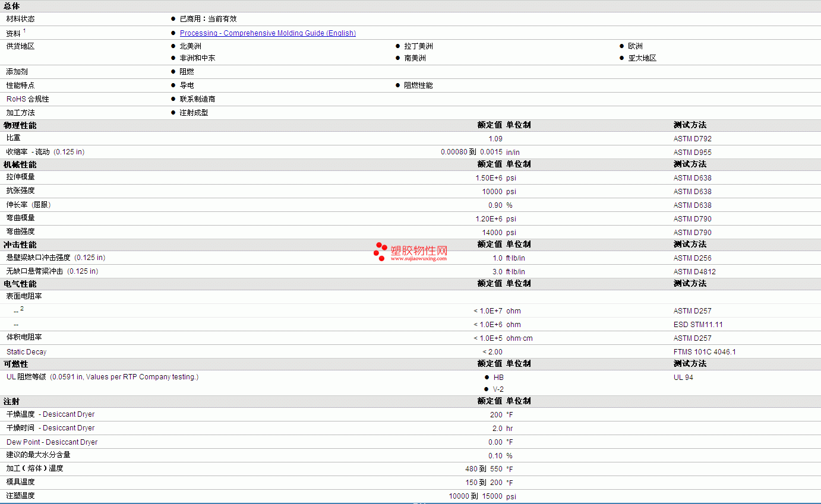This screenshot has height=504, width=821.
Task: Click the 弯曲强度 value 14000
Action: [492, 233]
